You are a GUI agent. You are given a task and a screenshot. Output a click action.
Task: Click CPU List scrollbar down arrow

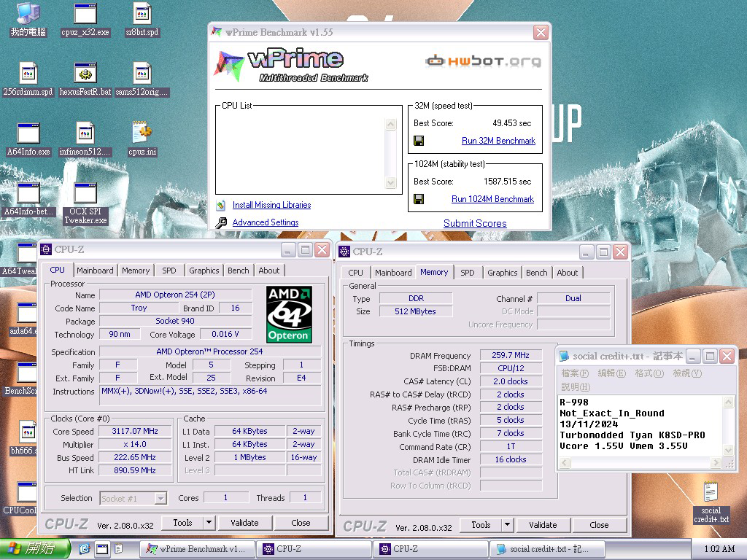point(391,183)
